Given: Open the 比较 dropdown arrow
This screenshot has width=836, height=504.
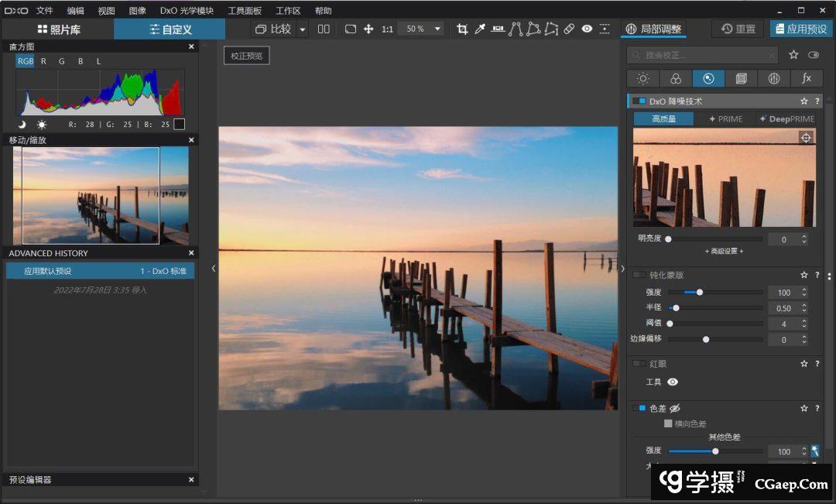Looking at the screenshot, I should tap(303, 29).
